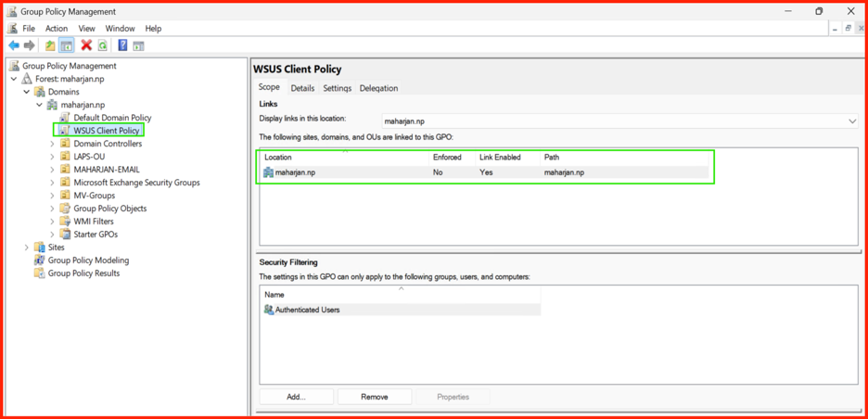Select Microsoft Exchange Security Groups tree item
The image size is (868, 419).
coord(136,182)
